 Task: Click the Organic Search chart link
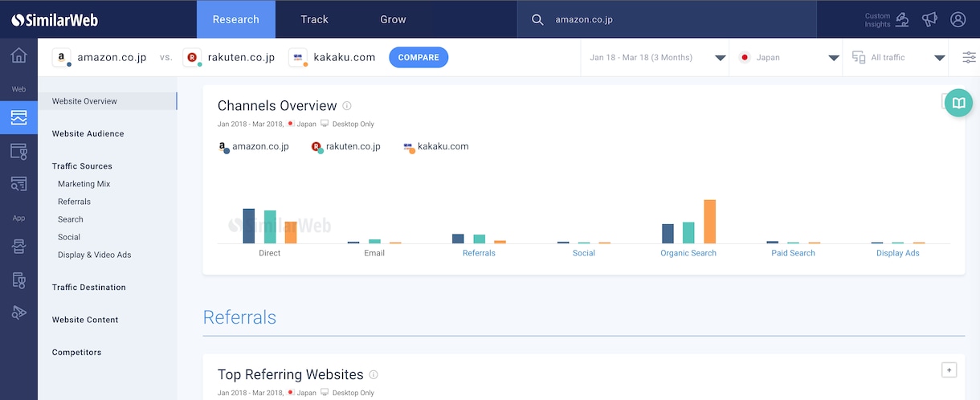(688, 253)
